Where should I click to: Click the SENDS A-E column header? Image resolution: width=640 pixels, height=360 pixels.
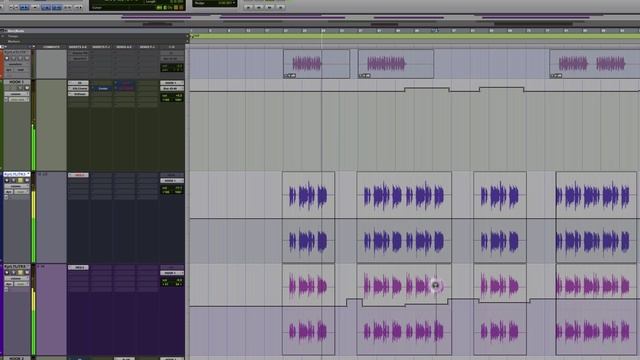[x=124, y=47]
